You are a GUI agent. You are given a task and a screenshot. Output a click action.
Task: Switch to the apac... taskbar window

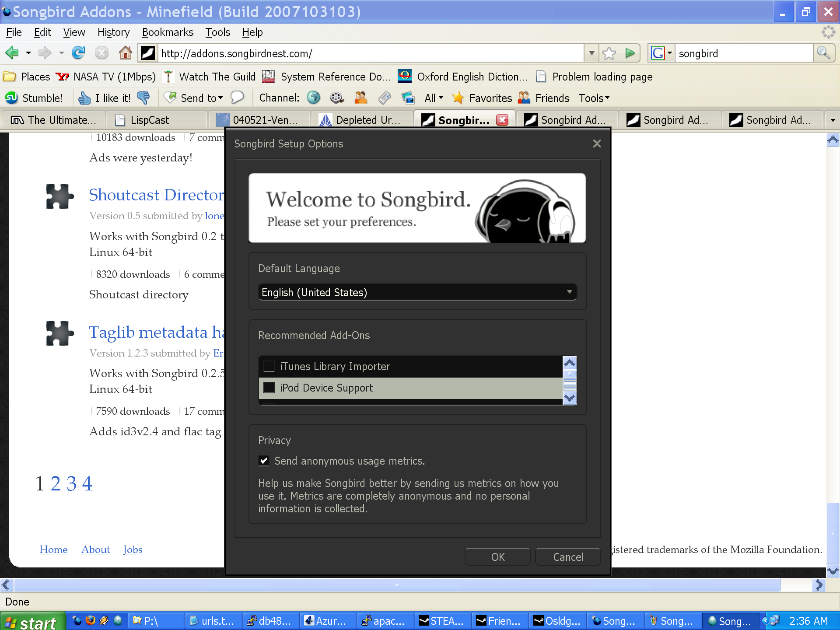pos(385,621)
